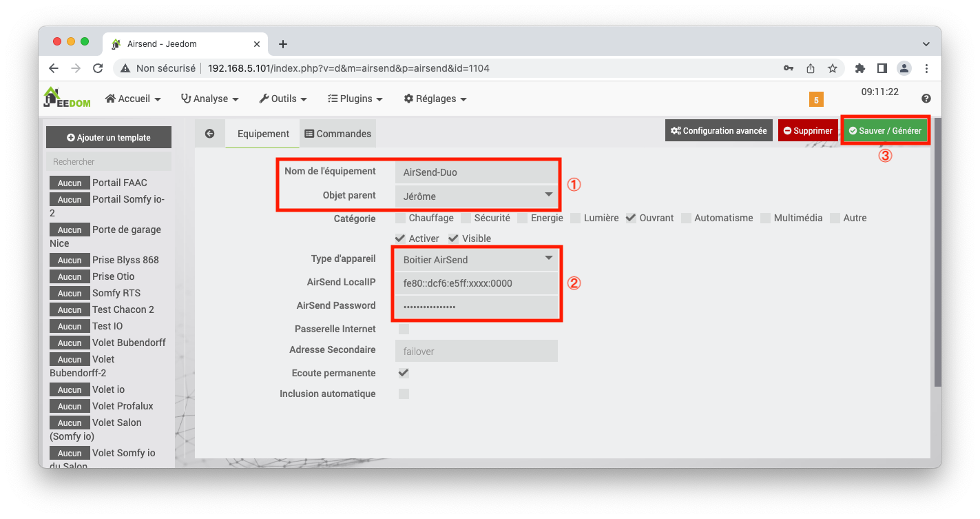
Task: Click the wrench icon next to Outils
Action: [264, 98]
